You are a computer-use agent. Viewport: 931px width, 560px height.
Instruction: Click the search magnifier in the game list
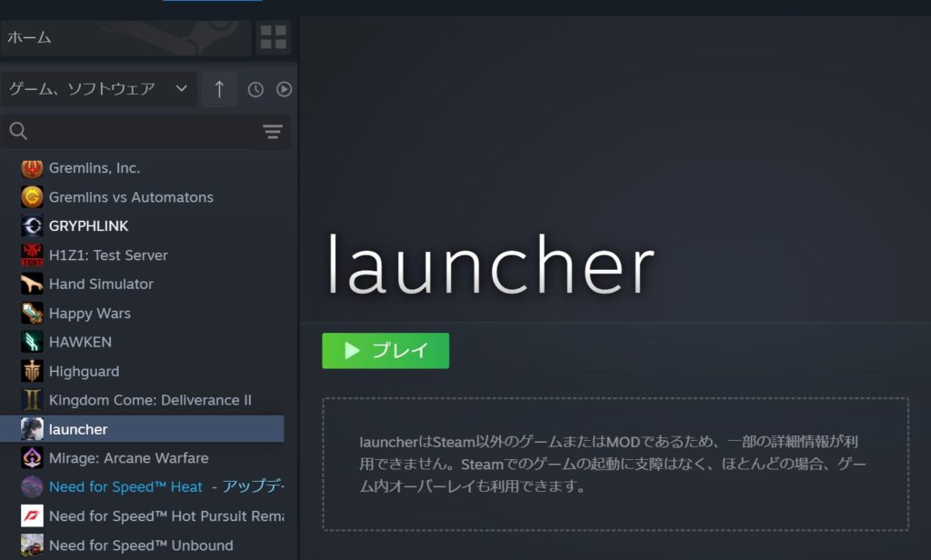[x=18, y=132]
